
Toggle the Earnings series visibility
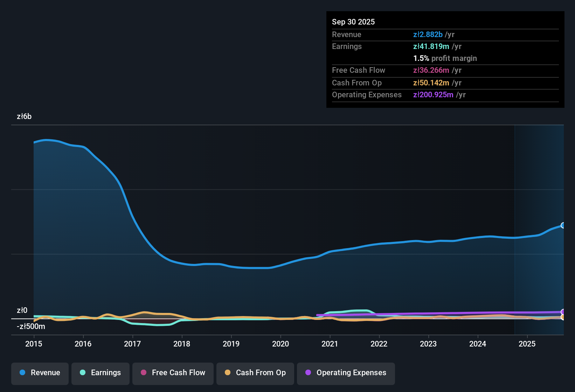click(x=101, y=373)
